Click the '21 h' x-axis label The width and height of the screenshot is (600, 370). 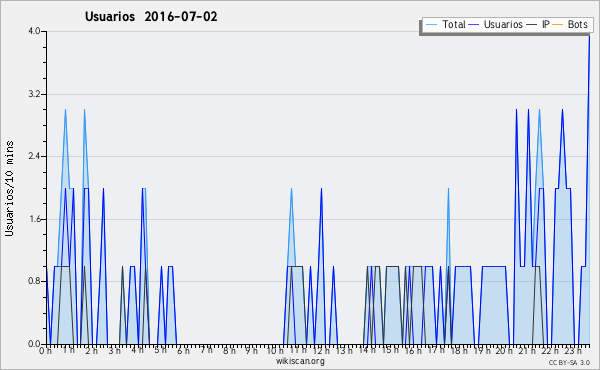pos(527,351)
